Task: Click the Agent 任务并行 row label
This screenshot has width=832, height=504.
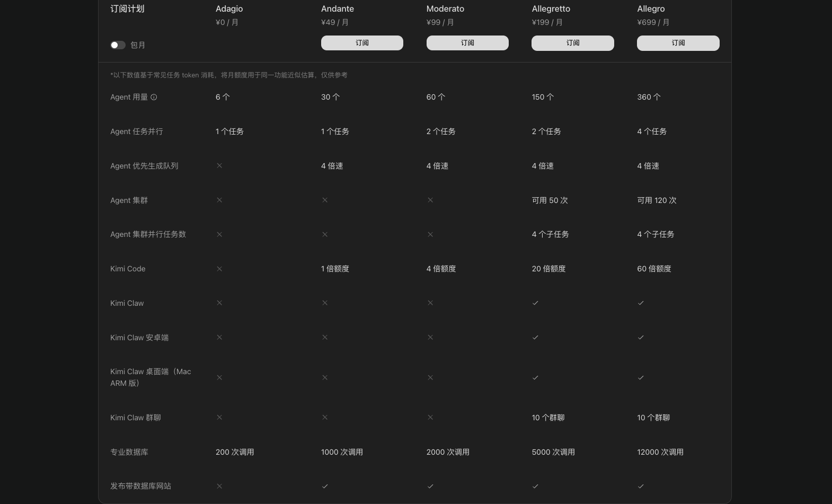Action: pos(137,131)
